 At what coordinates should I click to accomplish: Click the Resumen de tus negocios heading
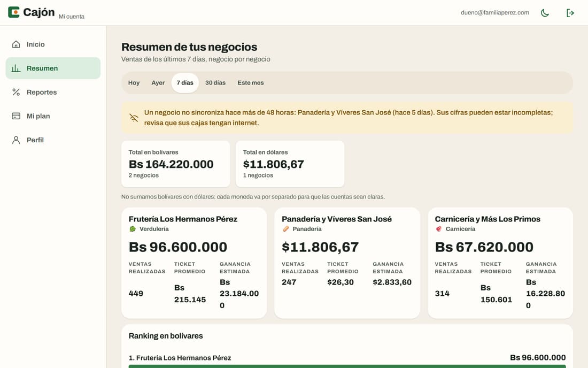pyautogui.click(x=189, y=47)
